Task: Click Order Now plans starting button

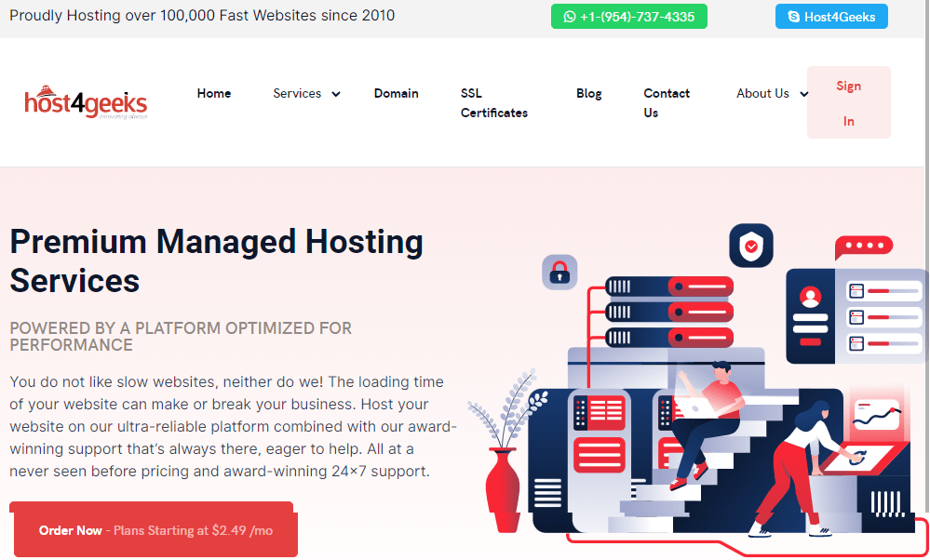Action: (155, 530)
